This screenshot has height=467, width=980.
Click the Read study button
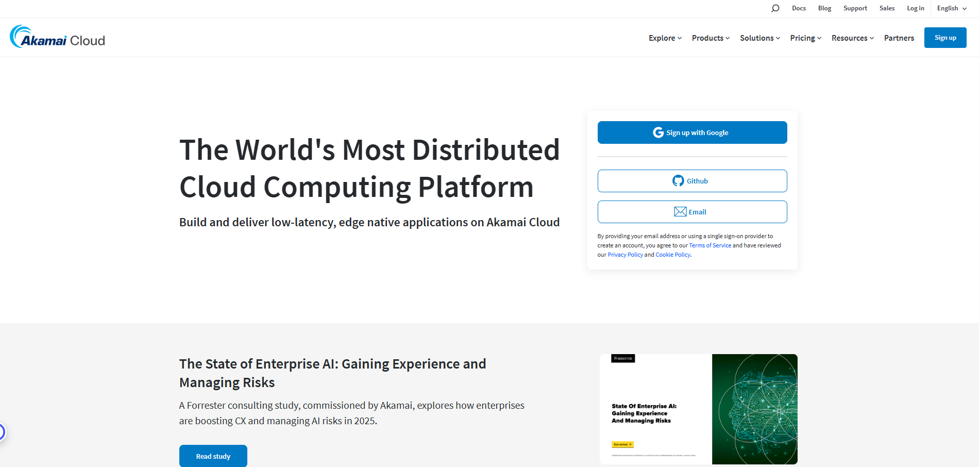213,456
